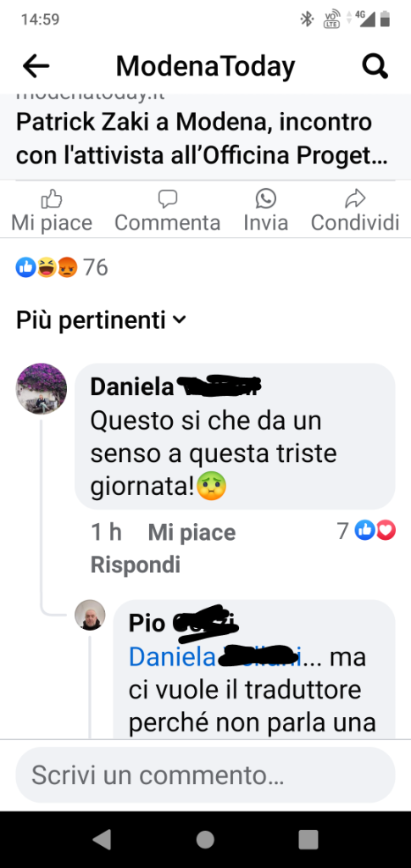This screenshot has height=868, width=411.
Task: Tap the blue Daniela mention in reply
Action: pos(215,657)
